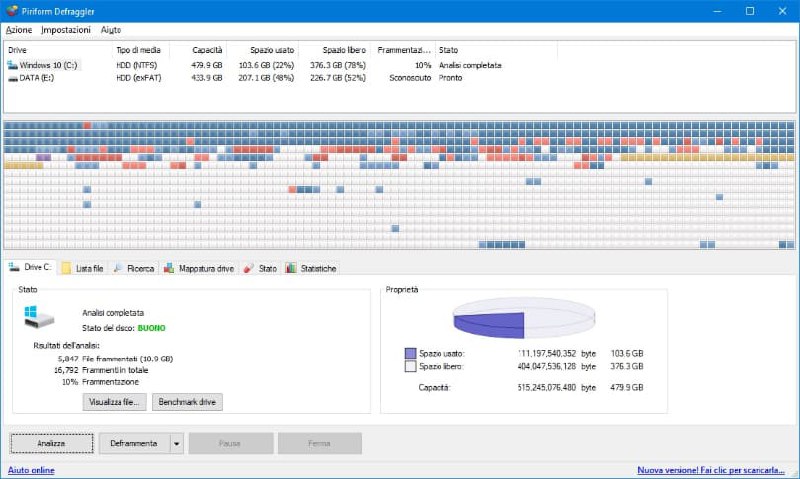
Task: Click the Lista file folder icon
Action: click(x=66, y=268)
